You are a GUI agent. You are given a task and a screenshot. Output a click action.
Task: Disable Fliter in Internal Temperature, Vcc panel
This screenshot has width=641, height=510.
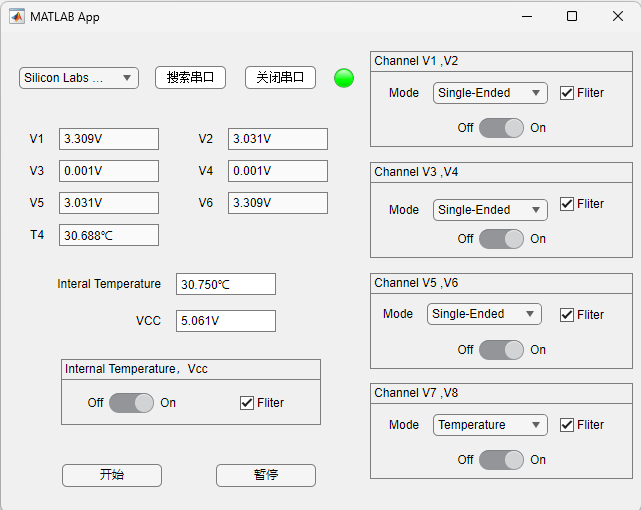247,403
